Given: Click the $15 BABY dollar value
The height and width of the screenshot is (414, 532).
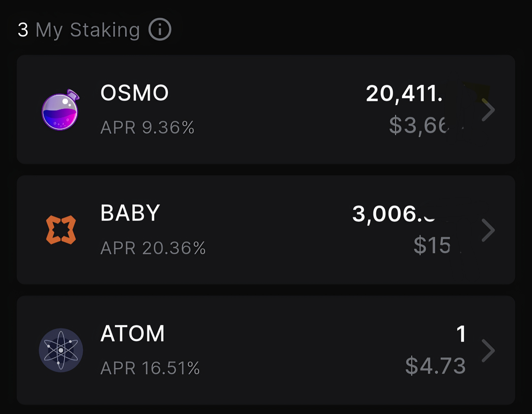Looking at the screenshot, I should (x=432, y=245).
